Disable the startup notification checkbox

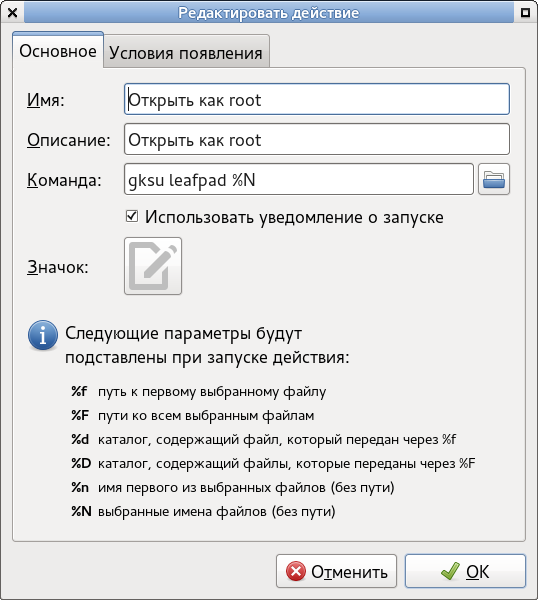[x=132, y=216]
